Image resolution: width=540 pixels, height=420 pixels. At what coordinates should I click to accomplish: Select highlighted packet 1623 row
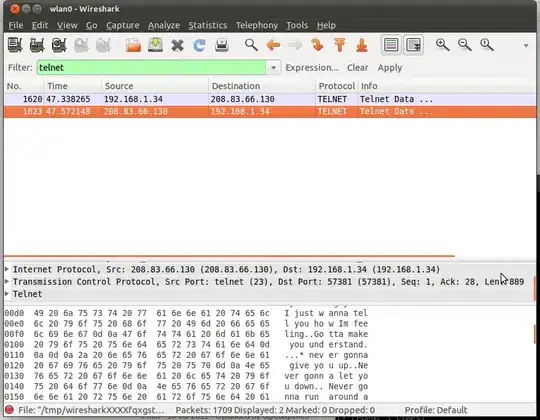(x=270, y=112)
